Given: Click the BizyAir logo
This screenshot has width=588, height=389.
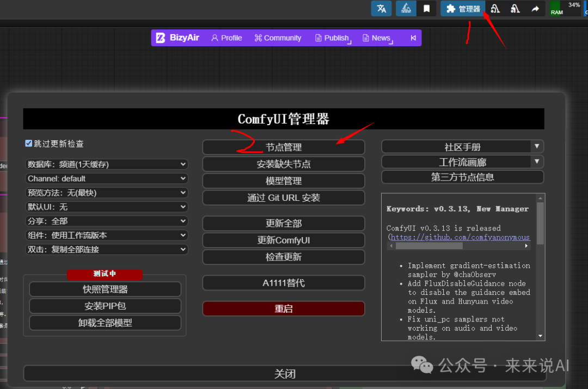Looking at the screenshot, I should click(177, 38).
